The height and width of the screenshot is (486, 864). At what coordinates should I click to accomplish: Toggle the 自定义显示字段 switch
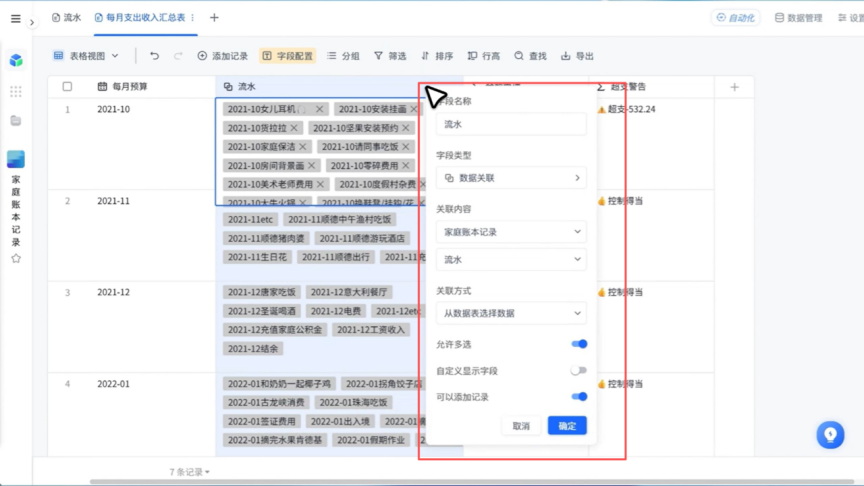(x=579, y=370)
